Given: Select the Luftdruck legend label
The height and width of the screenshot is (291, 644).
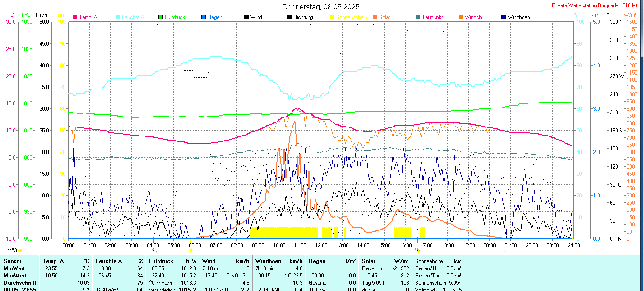Looking at the screenshot, I should click(175, 17).
